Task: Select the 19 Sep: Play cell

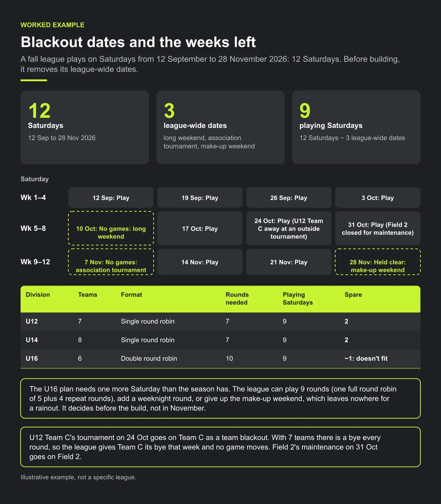Action: [x=200, y=198]
